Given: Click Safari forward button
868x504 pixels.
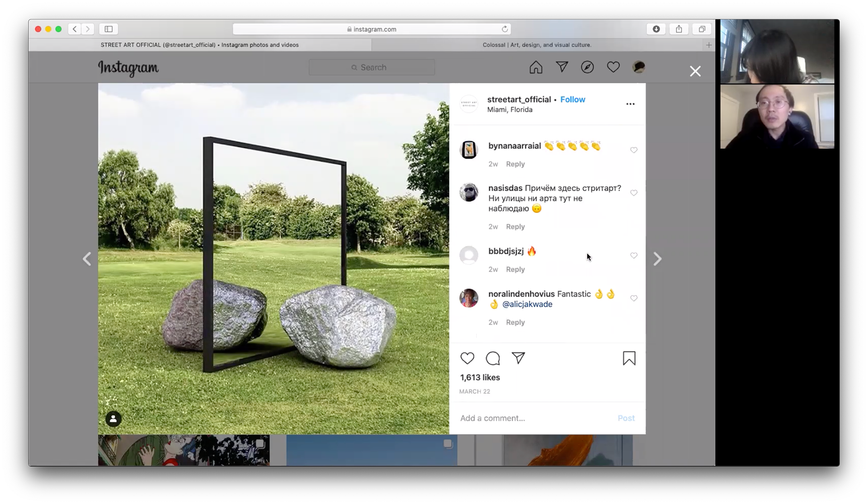Looking at the screenshot, I should [88, 29].
